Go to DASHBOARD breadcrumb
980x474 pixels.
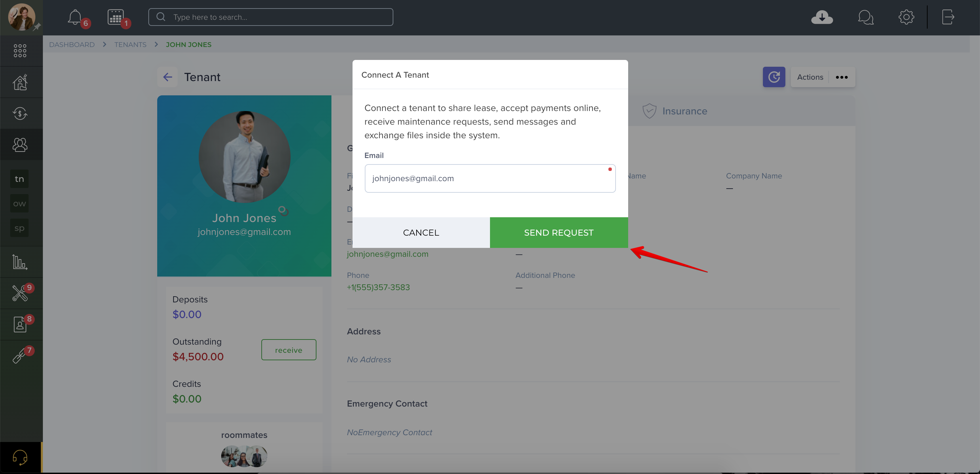(72, 45)
